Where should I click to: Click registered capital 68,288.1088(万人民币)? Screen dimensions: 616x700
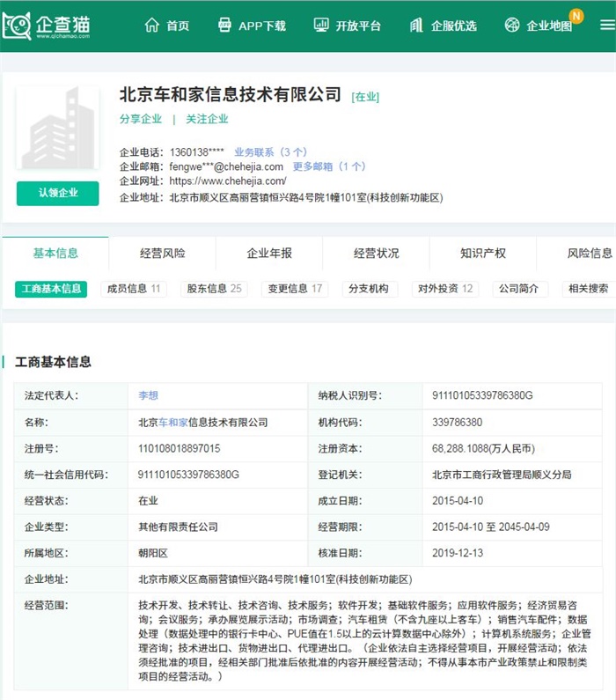click(x=483, y=449)
